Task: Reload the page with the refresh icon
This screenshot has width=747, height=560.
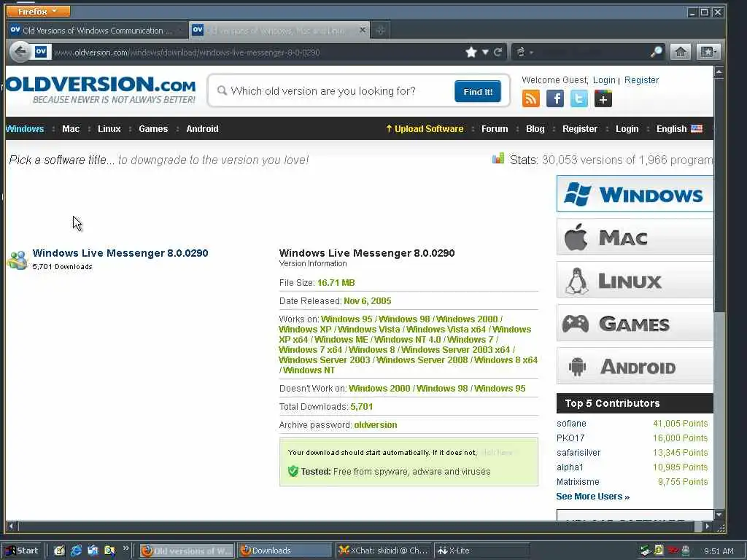Action: (x=498, y=52)
